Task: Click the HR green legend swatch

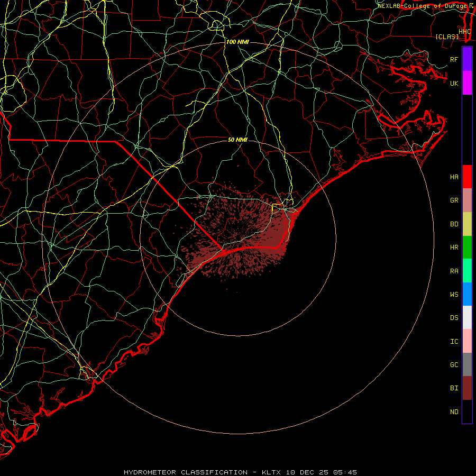Action: (x=467, y=248)
